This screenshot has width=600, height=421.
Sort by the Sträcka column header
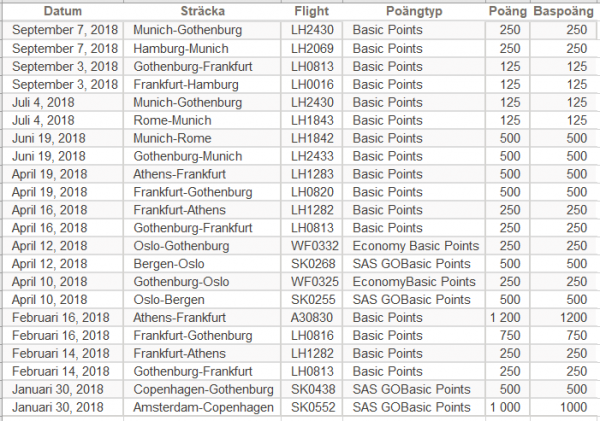coord(203,11)
